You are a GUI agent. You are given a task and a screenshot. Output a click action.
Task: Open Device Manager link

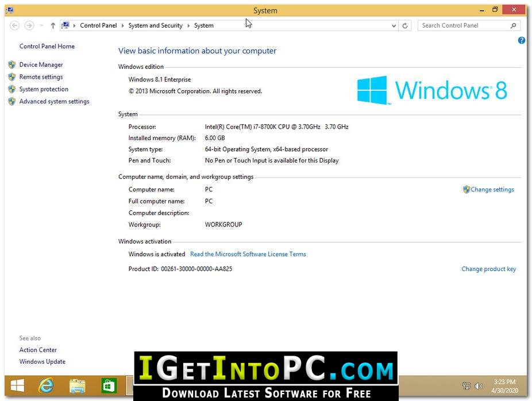[41, 64]
